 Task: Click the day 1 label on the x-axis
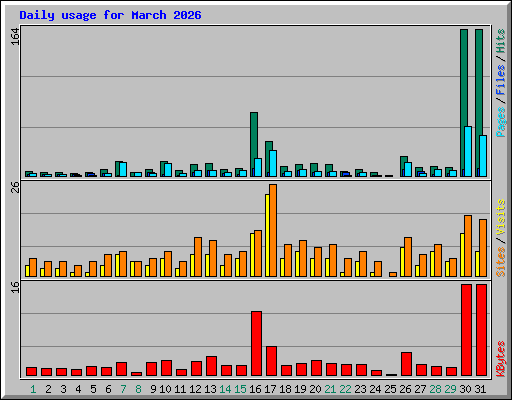[x=33, y=389]
